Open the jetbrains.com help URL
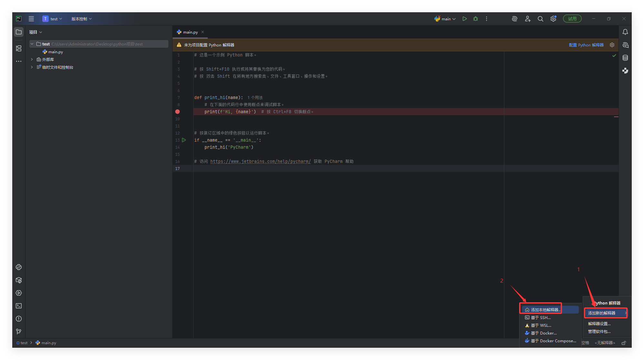The height and width of the screenshot is (360, 644). coord(260,161)
